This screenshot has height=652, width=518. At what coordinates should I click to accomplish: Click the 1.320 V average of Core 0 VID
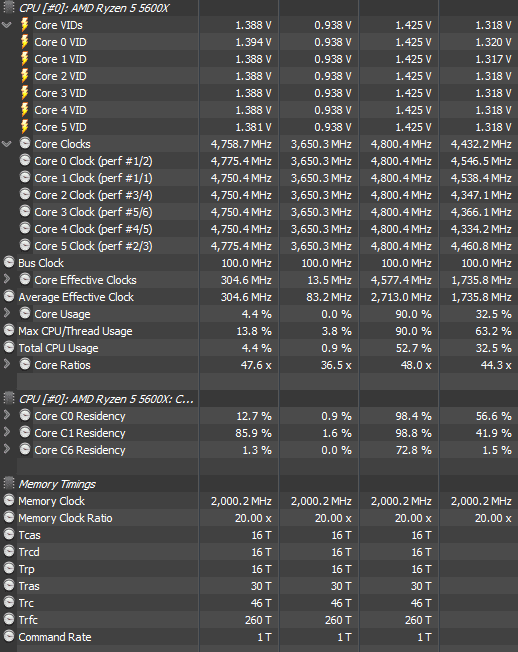click(x=493, y=42)
